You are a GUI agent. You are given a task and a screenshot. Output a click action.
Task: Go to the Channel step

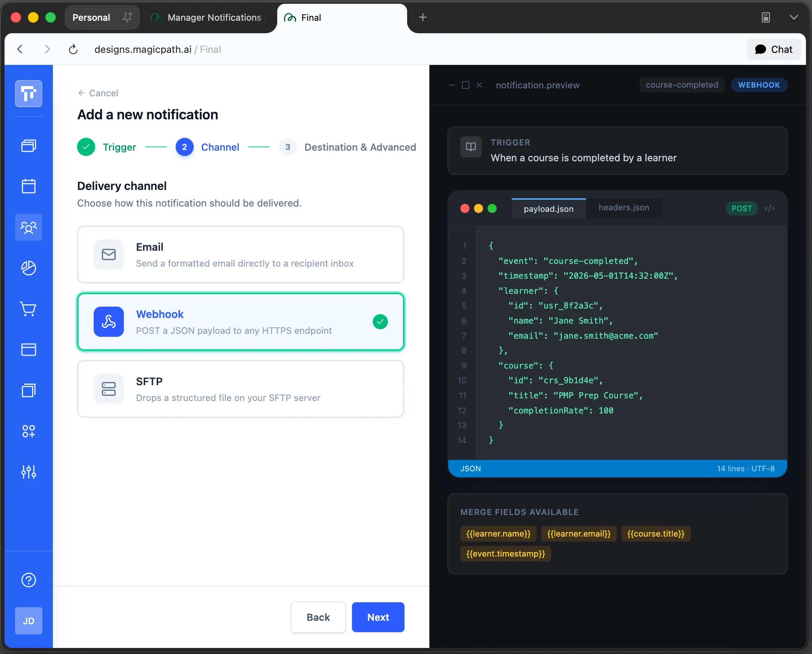tap(207, 147)
